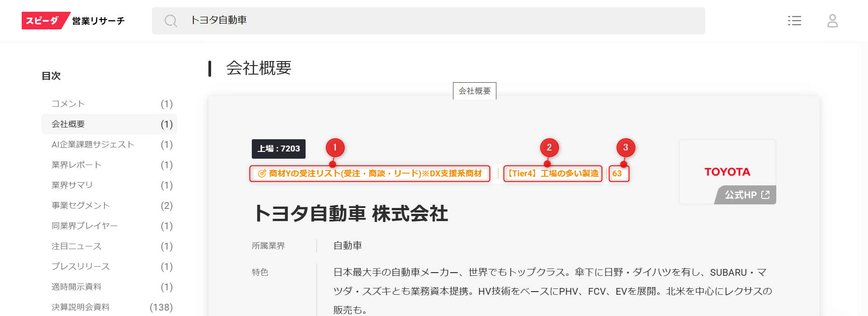Click the 上場：7203 listing badge
Screen dimensions: 868x316
tap(278, 149)
